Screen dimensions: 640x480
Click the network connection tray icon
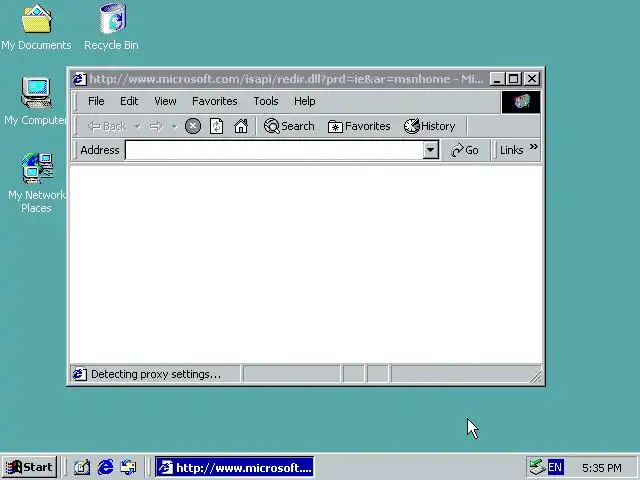pyautogui.click(x=536, y=467)
